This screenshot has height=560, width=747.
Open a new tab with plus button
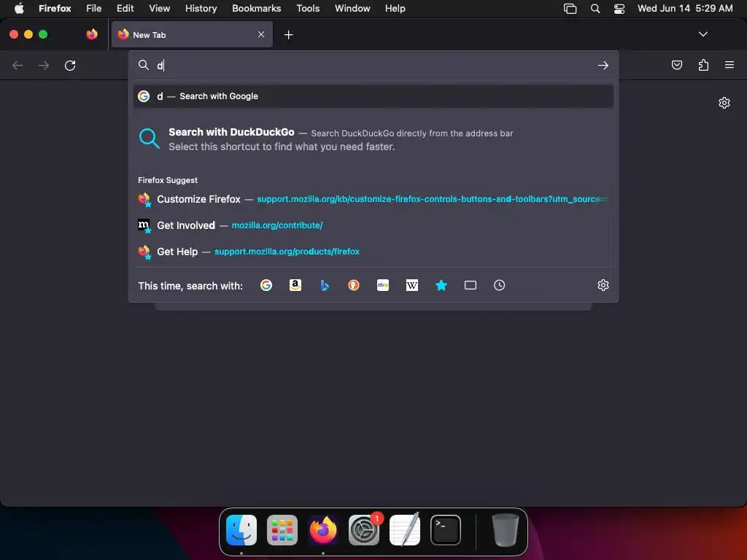pyautogui.click(x=288, y=35)
